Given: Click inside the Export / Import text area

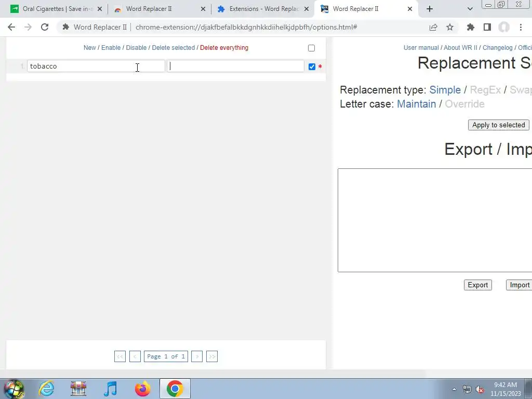Looking at the screenshot, I should point(435,220).
